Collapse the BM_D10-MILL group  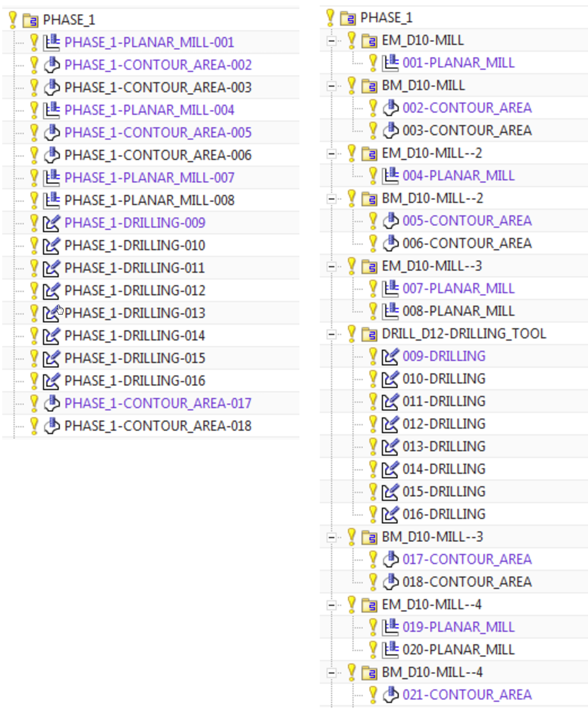(331, 86)
